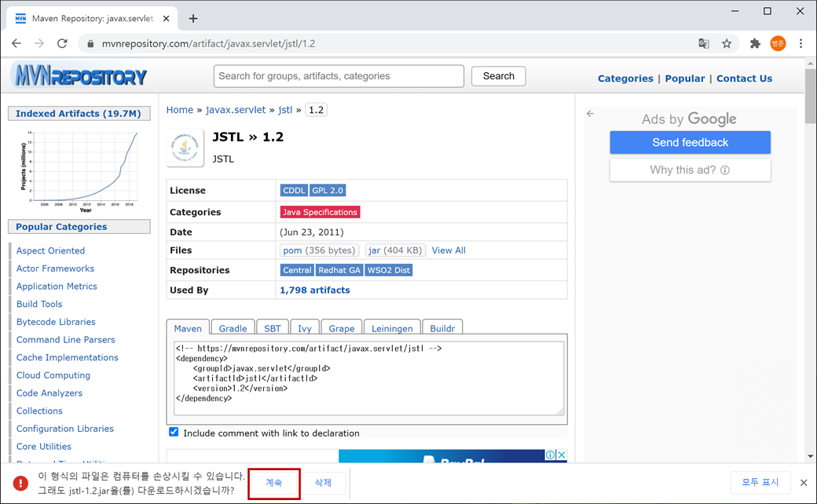
Task: Switch to the Maven tab
Action: 188,328
